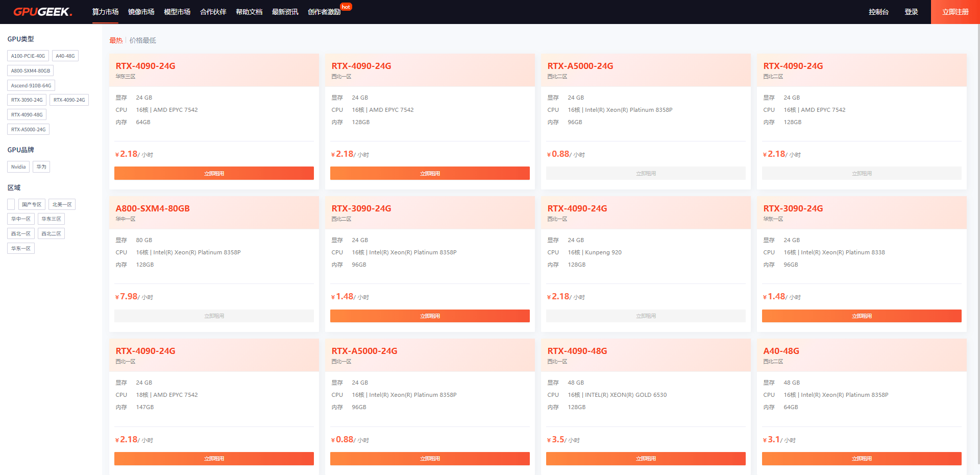Open the 最新资讯 nav item
Screen dimensions: 980x475
pos(285,12)
